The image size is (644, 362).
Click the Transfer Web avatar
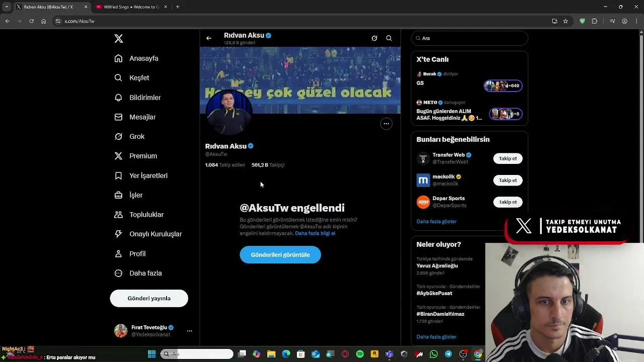tap(423, 158)
